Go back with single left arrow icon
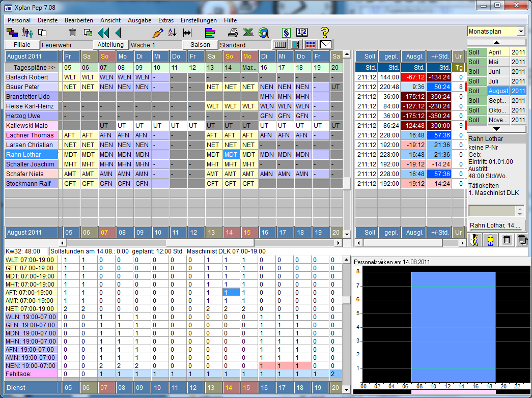This screenshot has height=398, width=532. pos(118,33)
